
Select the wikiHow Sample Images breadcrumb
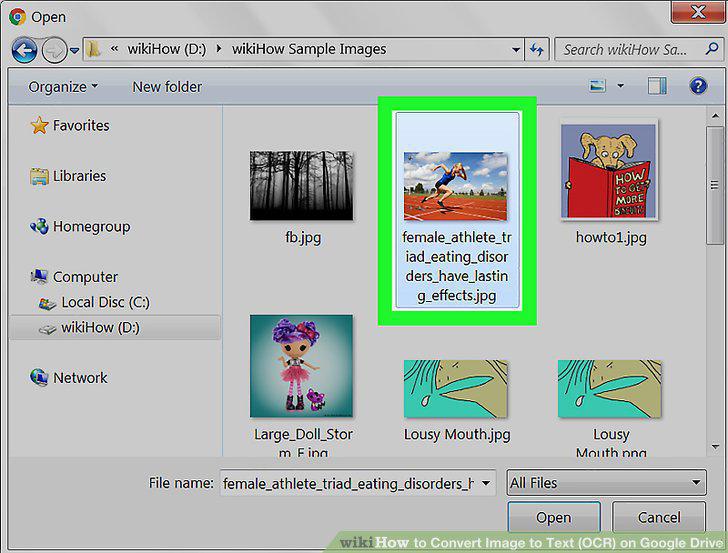(x=309, y=49)
